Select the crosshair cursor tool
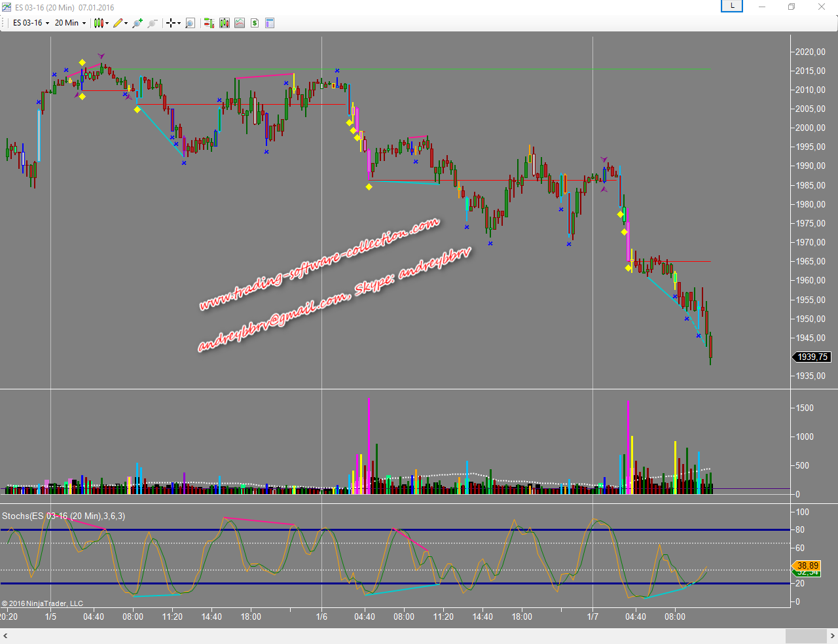 171,23
